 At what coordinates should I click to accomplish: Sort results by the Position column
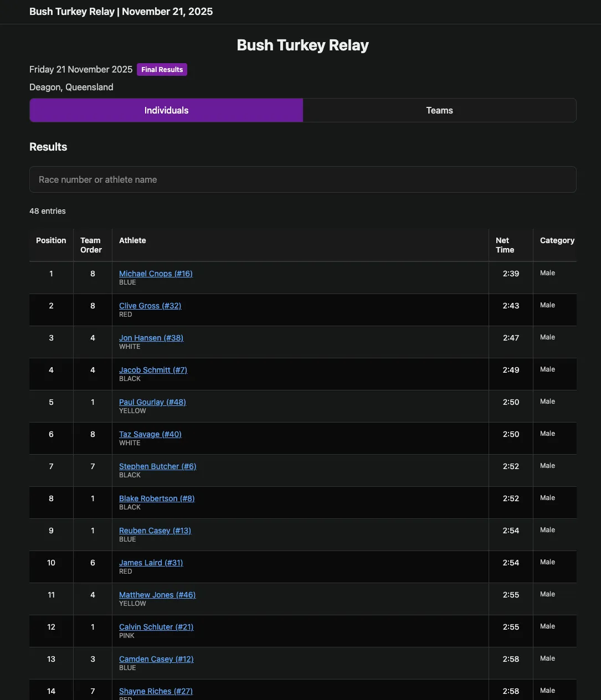click(x=51, y=240)
